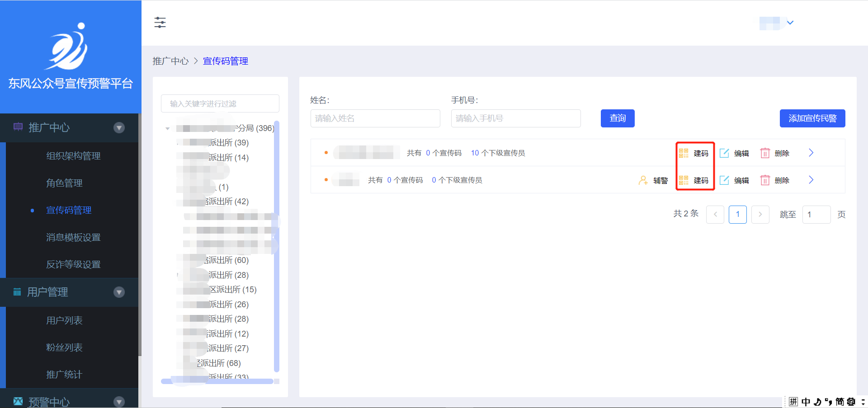Click the 添加宣传民警 button
Image resolution: width=868 pixels, height=408 pixels.
(812, 118)
